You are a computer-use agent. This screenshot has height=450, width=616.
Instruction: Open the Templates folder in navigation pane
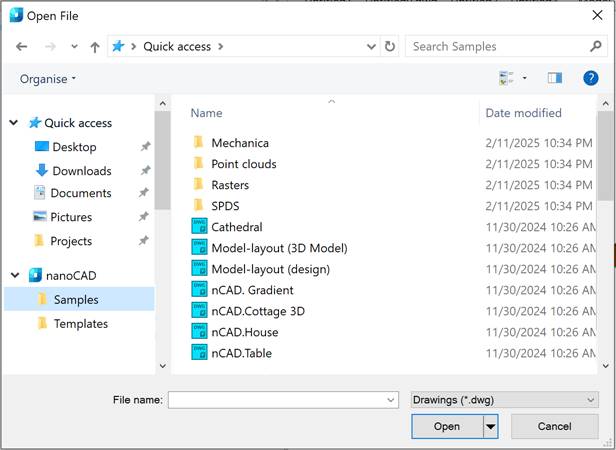81,324
